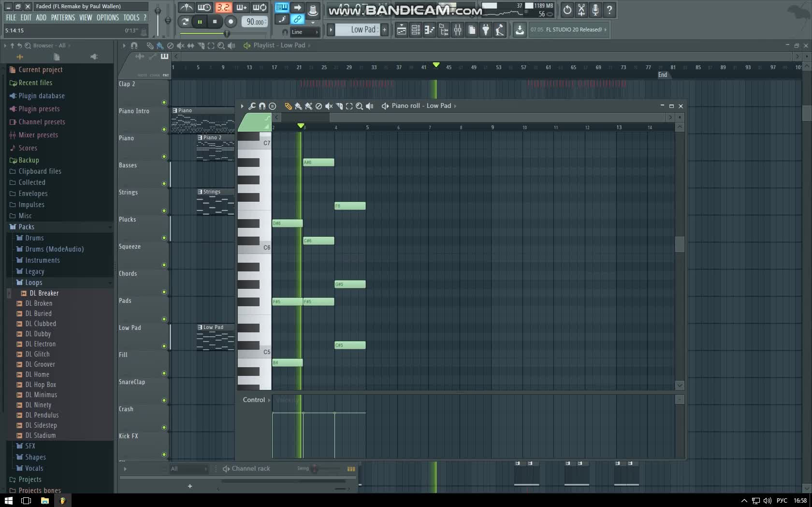Add a new pattern with the plus button
This screenshot has width=812, height=507.
coord(385,30)
